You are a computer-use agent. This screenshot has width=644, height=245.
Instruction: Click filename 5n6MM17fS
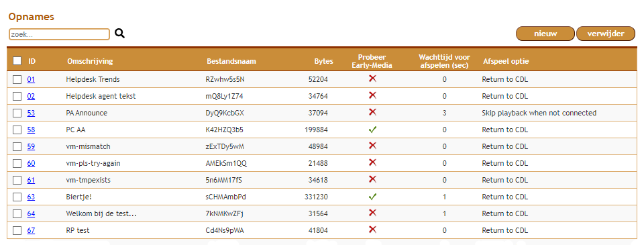[224, 180]
